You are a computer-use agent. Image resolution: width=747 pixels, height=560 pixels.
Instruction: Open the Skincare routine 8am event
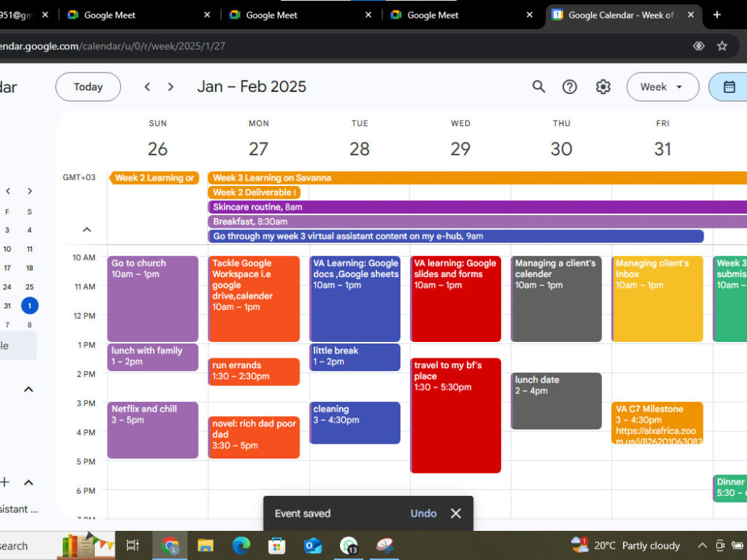(477, 207)
